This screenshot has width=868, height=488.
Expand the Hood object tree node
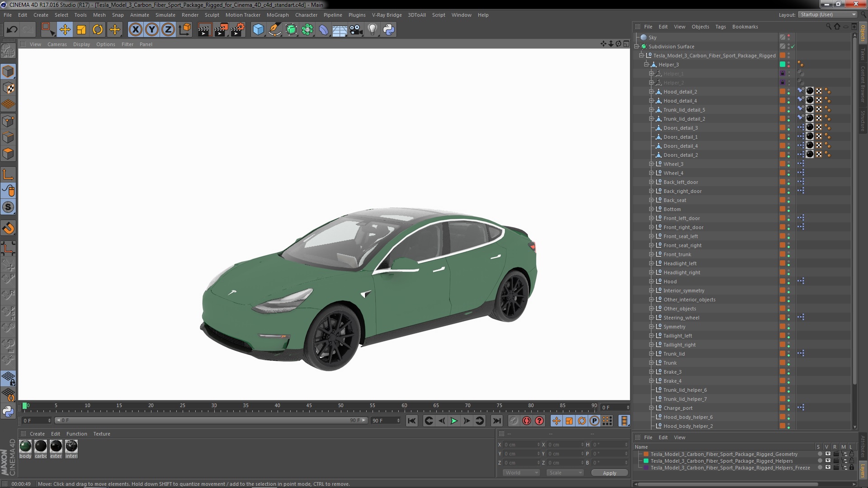tap(651, 282)
